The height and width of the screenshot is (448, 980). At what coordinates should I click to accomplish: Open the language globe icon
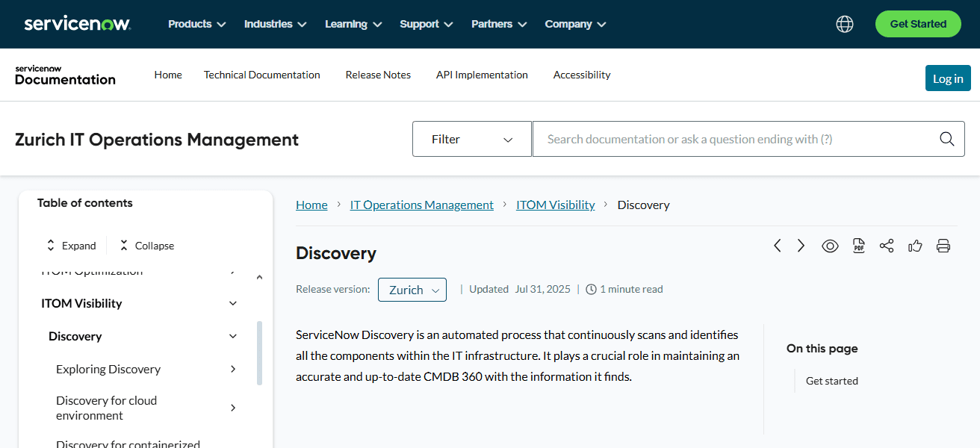click(x=845, y=24)
